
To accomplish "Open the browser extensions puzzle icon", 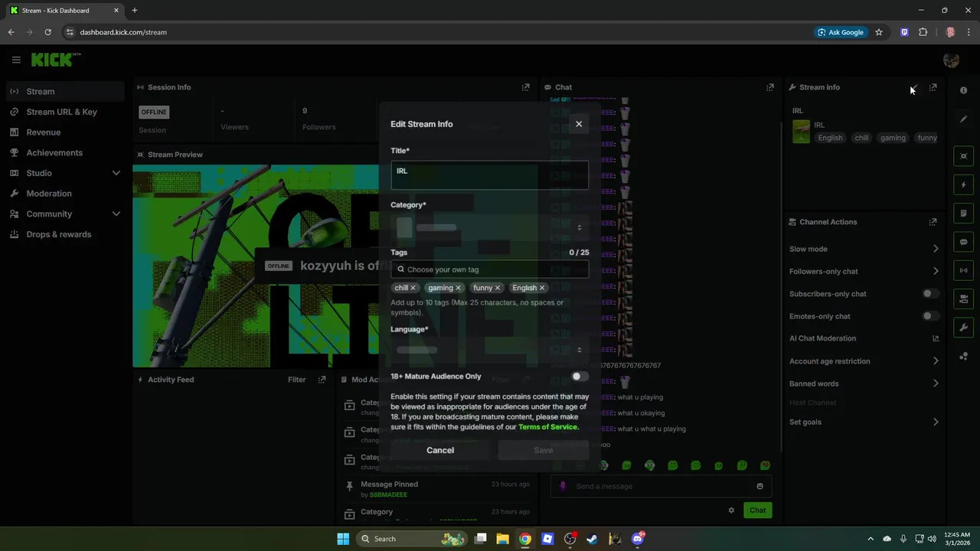I will (x=923, y=32).
